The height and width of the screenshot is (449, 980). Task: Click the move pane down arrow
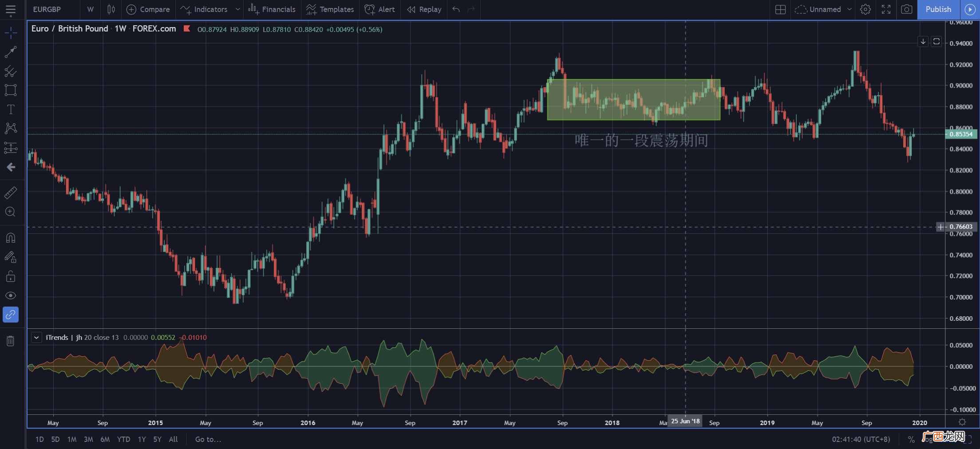pos(923,41)
